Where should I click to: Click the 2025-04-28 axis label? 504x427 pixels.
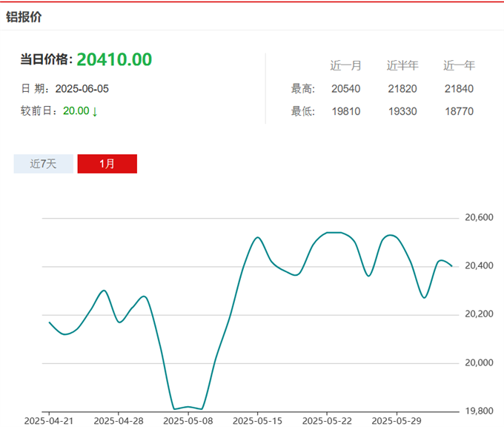[119, 420]
